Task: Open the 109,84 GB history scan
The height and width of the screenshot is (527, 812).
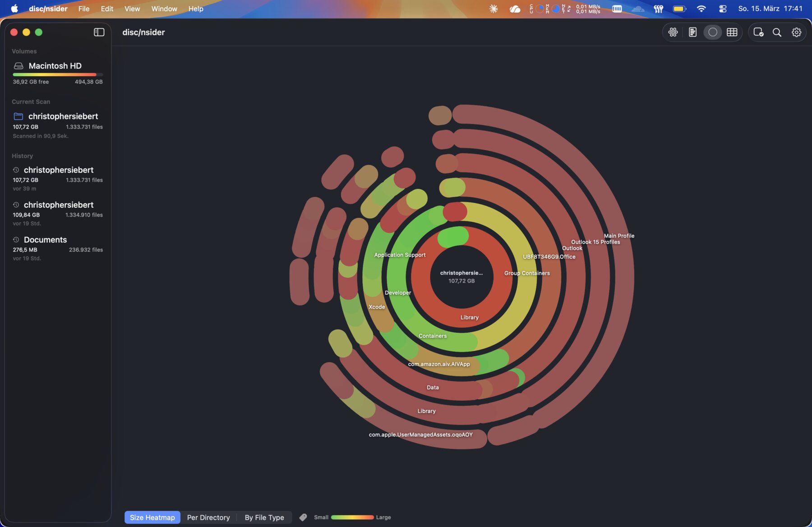Action: [x=58, y=214]
